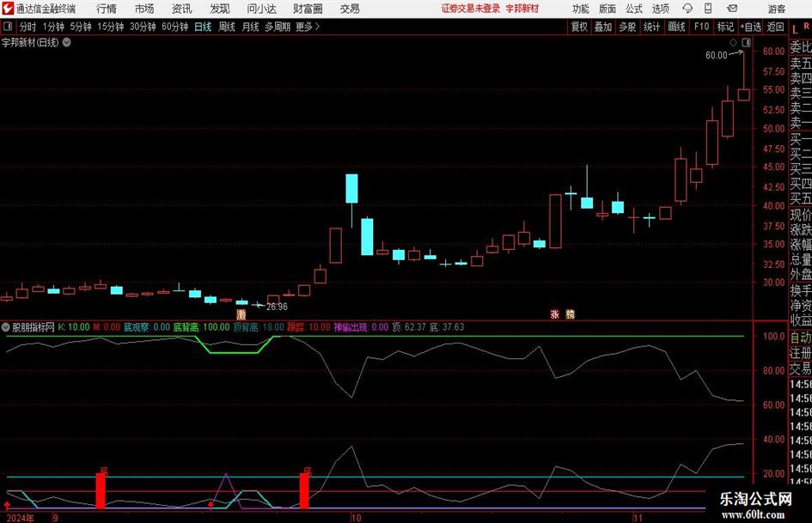Switch to the 分时 chart period
Image resolution: width=812 pixels, height=523 pixels.
tap(28, 27)
